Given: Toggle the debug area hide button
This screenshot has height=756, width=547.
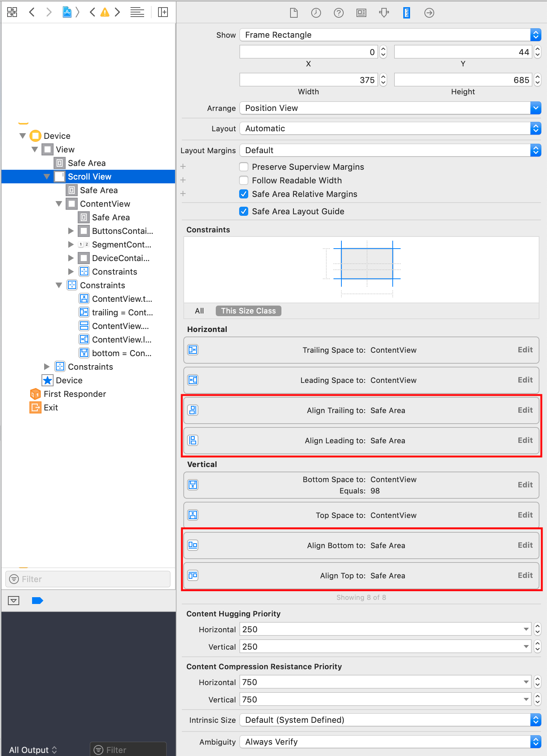Looking at the screenshot, I should [14, 601].
